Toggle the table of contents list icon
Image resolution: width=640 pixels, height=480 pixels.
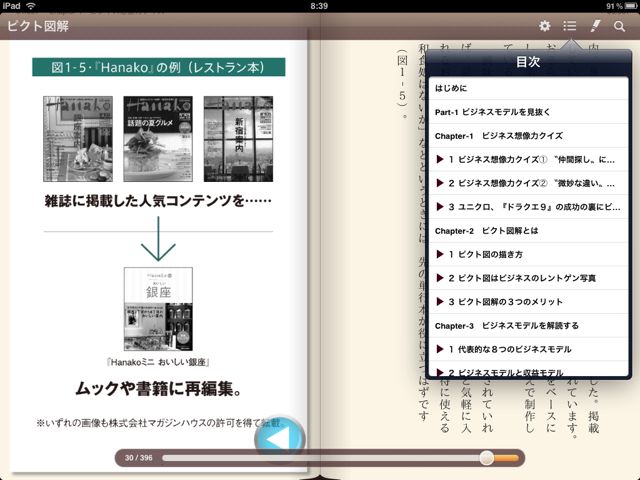click(569, 26)
